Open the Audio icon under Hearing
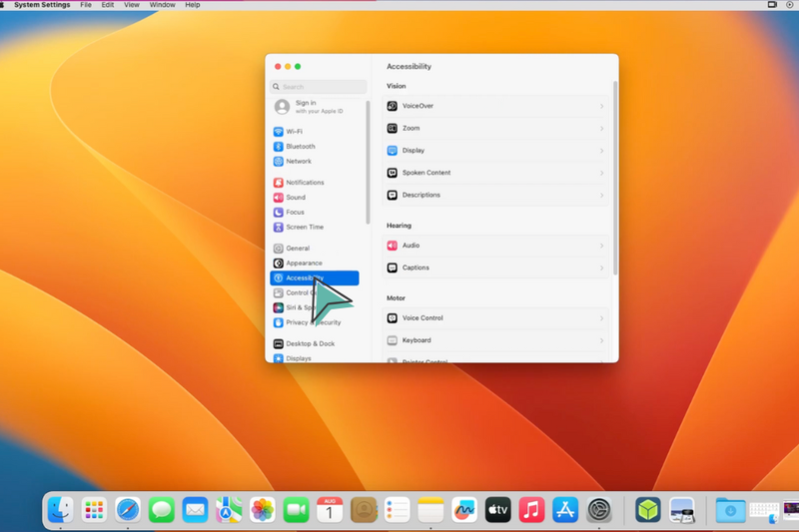Image resolution: width=799 pixels, height=532 pixels. 392,246
